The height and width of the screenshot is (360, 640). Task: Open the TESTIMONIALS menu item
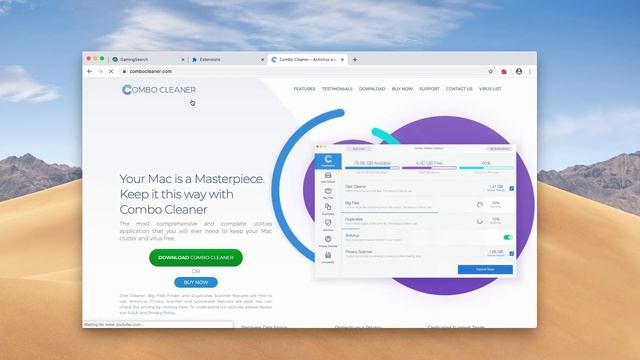(337, 89)
